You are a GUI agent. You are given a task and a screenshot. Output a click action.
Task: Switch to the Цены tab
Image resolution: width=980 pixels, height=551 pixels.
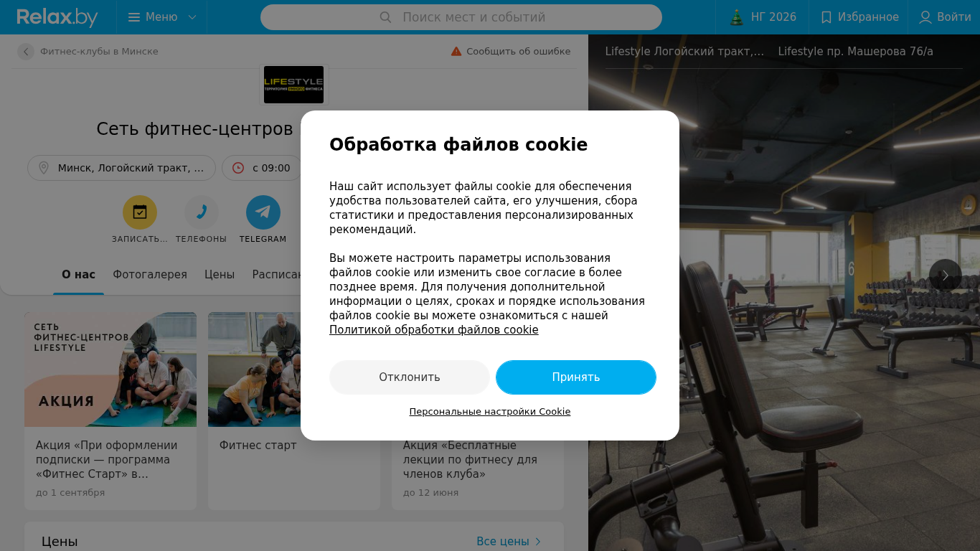(220, 275)
